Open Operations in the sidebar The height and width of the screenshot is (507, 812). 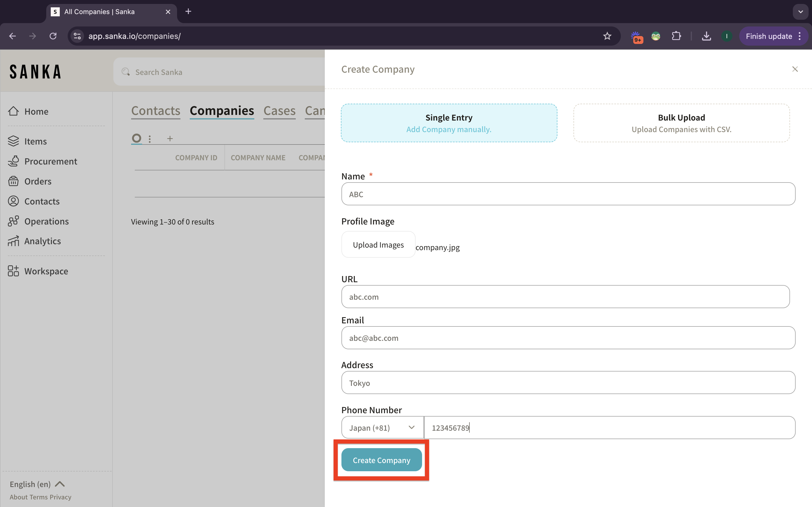46,221
